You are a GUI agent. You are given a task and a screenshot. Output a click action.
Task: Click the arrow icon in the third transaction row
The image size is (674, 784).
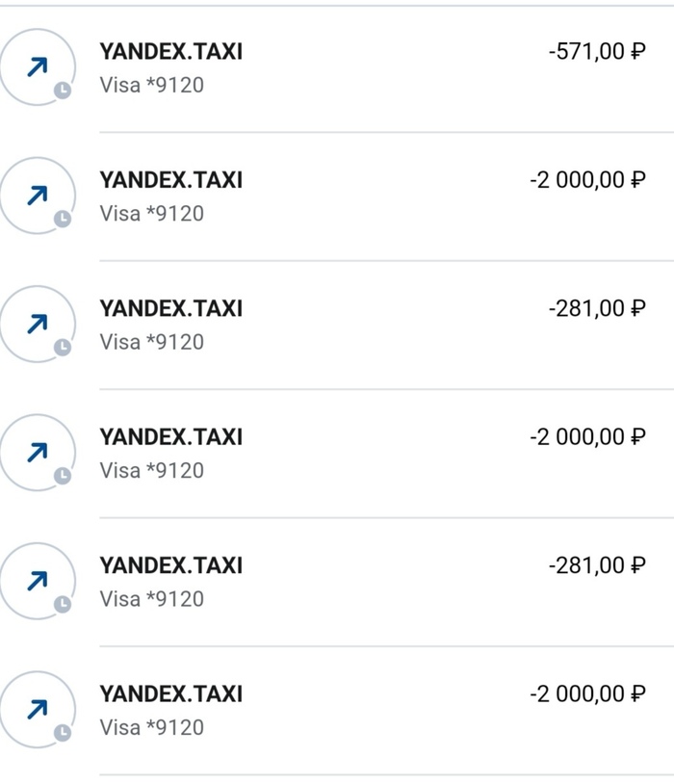pyautogui.click(x=37, y=324)
